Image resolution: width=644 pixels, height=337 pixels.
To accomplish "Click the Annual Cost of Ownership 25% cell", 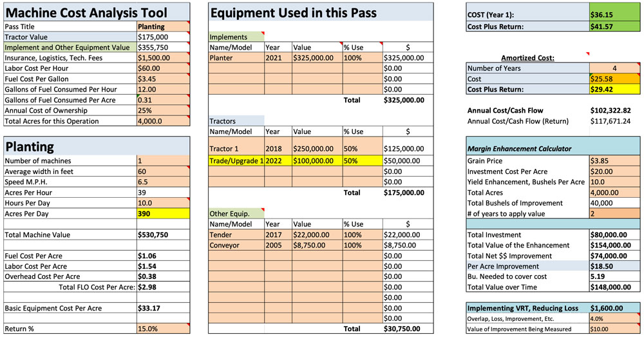I will pyautogui.click(x=163, y=110).
